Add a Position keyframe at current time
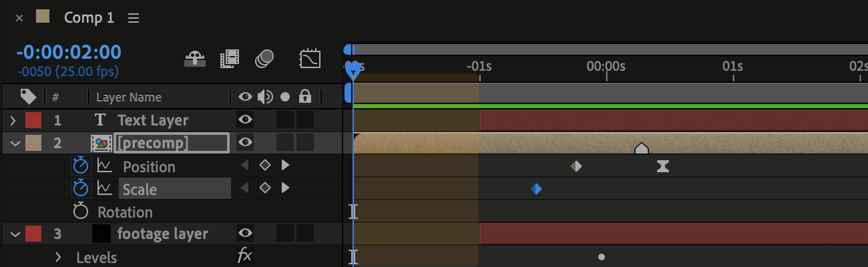The image size is (868, 267). (264, 165)
